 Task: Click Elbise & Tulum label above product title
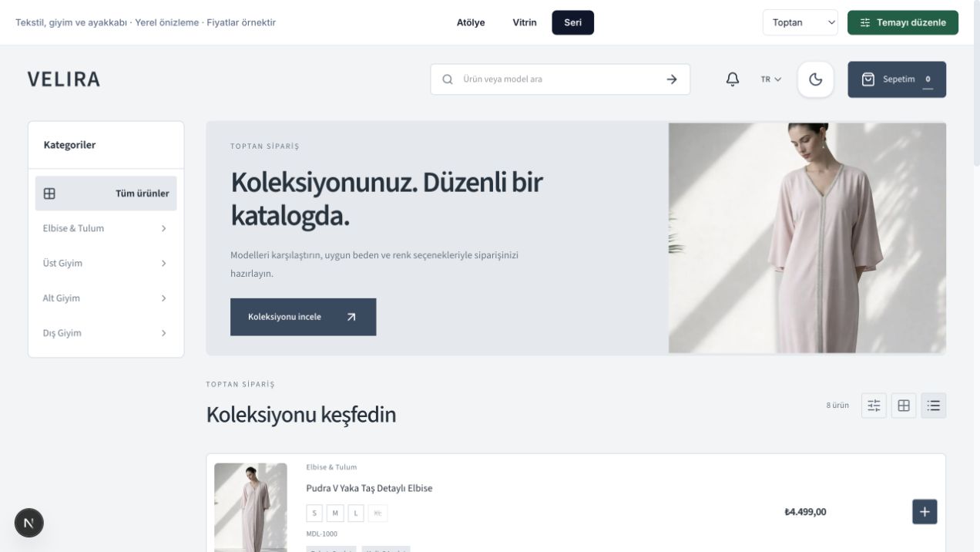tap(331, 467)
